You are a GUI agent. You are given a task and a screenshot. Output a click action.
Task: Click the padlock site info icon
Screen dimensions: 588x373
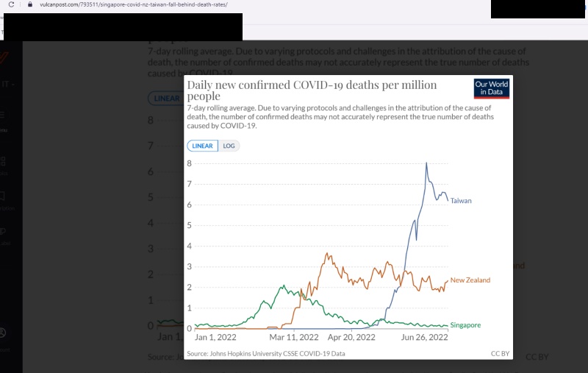pyautogui.click(x=29, y=4)
